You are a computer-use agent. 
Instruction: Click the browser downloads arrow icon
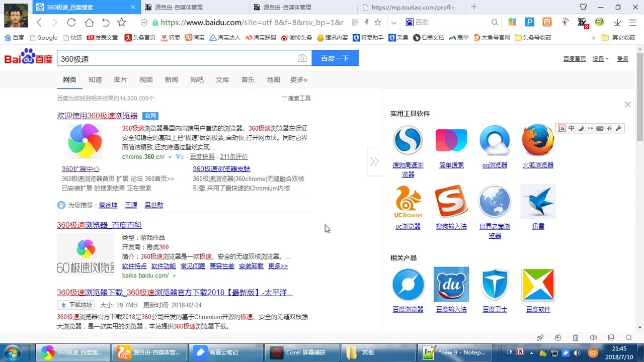pos(617,22)
